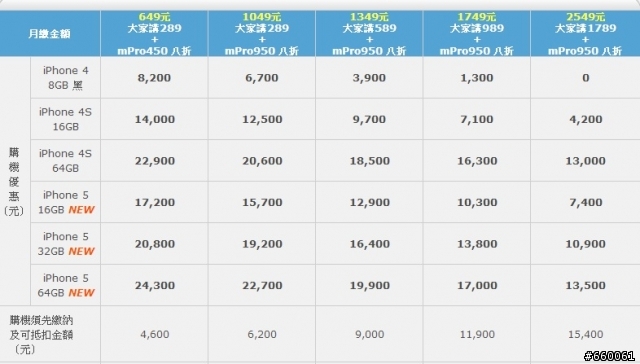Image resolution: width=640 pixels, height=364 pixels.
Task: Click the iPhone 4 8GB row label
Action: coord(65,78)
